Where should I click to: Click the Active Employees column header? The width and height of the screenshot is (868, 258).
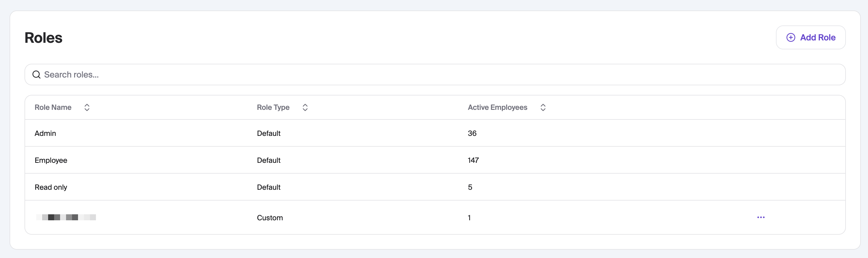(497, 107)
